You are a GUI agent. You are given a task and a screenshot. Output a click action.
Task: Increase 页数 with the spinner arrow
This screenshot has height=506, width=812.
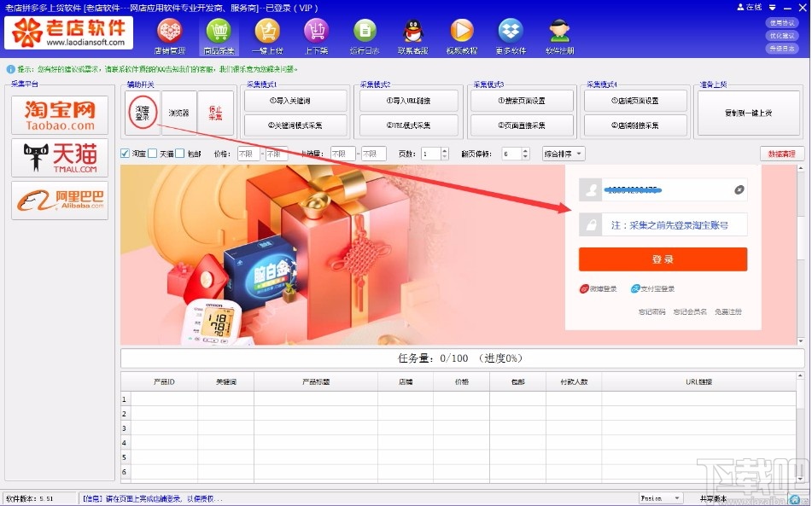coord(443,149)
